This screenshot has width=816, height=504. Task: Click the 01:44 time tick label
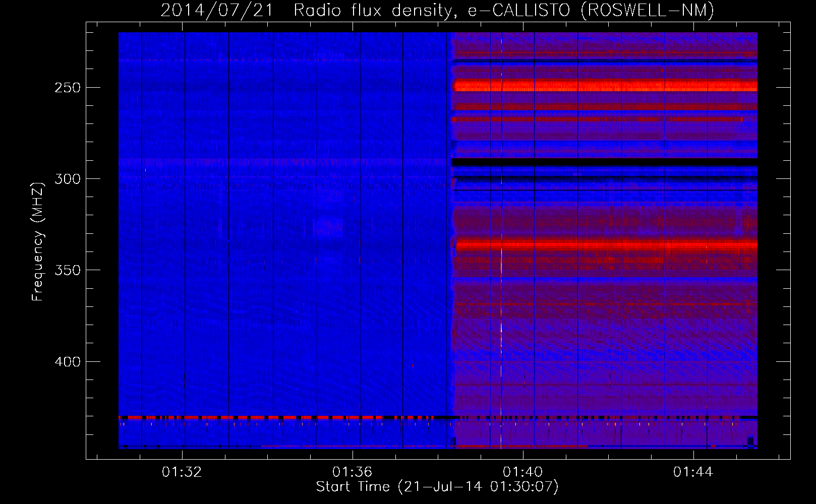693,472
